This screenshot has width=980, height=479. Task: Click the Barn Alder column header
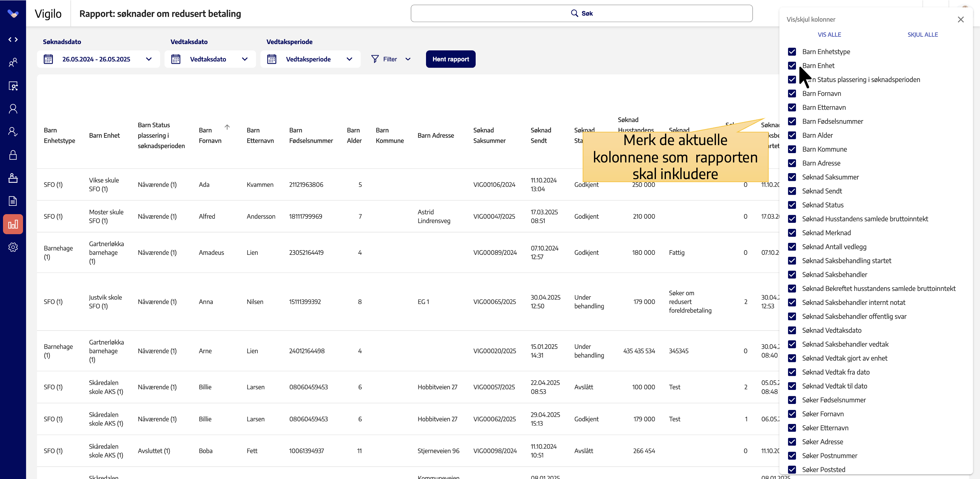coord(354,135)
